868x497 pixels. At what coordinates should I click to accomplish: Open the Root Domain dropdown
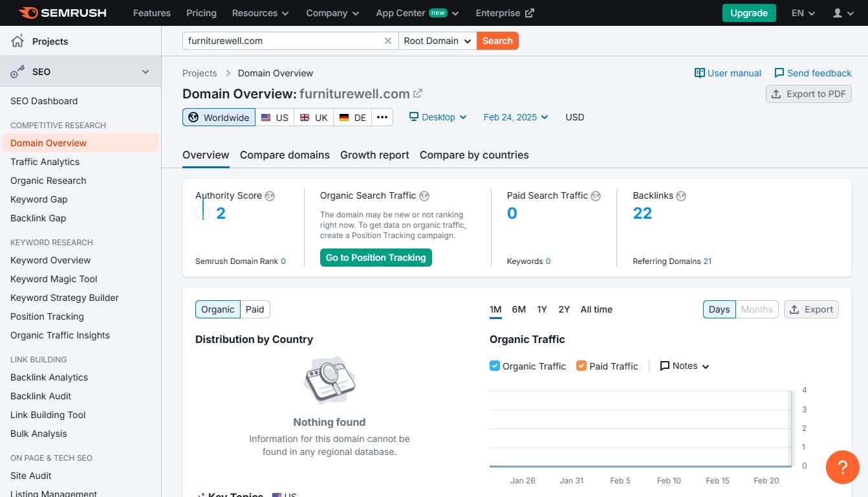point(438,41)
